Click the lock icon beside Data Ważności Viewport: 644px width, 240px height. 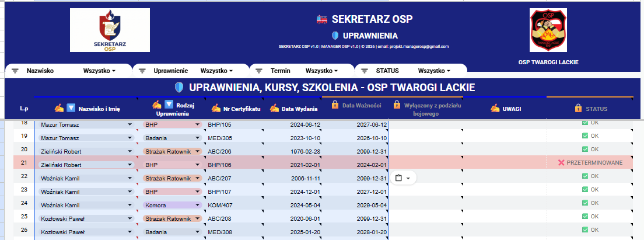pos(335,105)
